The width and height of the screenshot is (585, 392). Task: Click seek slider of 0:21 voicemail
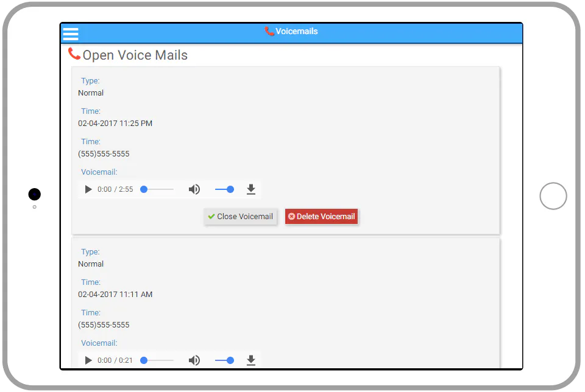[157, 360]
